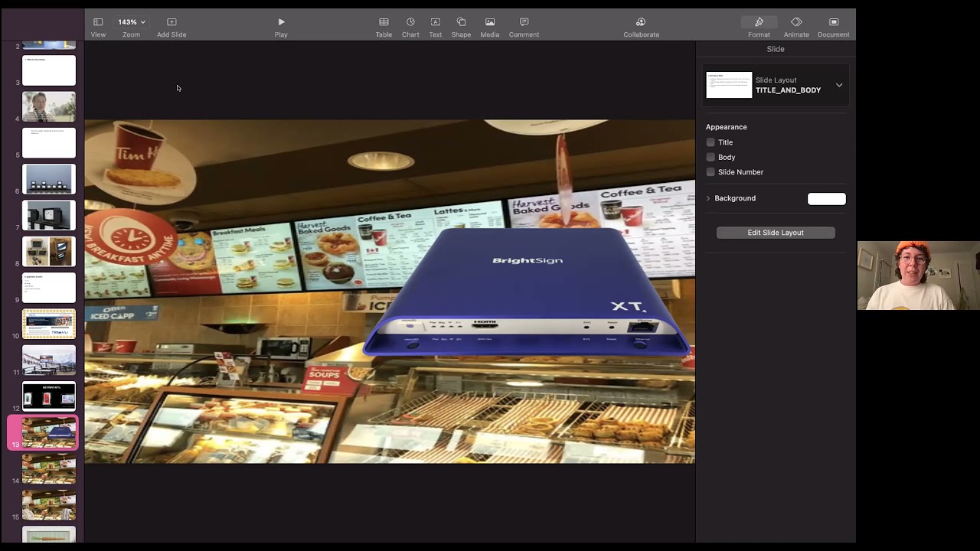Select slide 7 thumbnail
The image size is (980, 551).
(49, 215)
